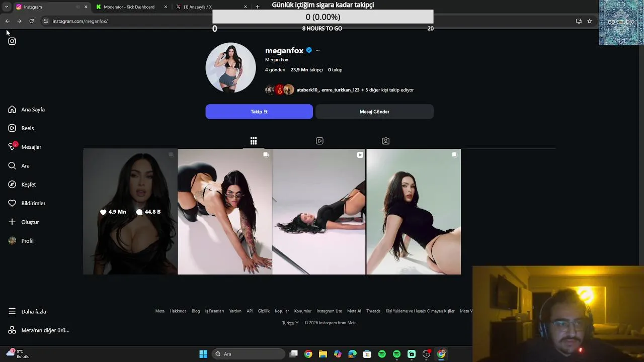Click the 0 takip following count
This screenshot has width=644, height=362.
click(x=335, y=70)
